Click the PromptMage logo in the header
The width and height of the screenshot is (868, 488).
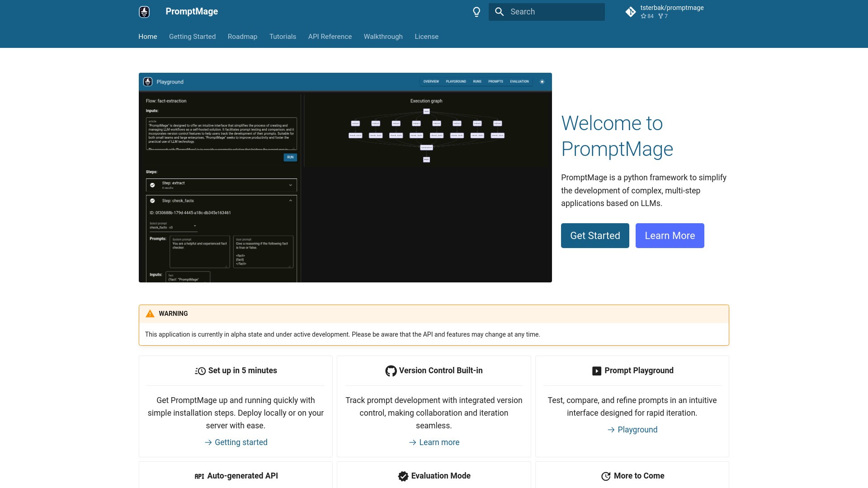144,12
